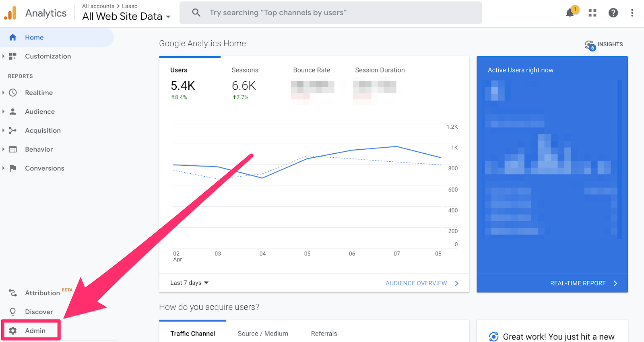Open the Google apps grid icon
The image size is (644, 342).
592,13
